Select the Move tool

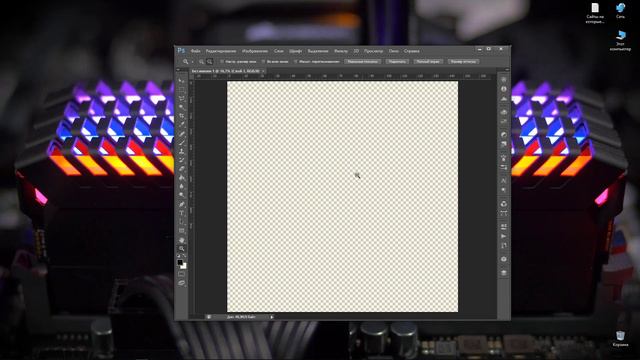point(182,81)
